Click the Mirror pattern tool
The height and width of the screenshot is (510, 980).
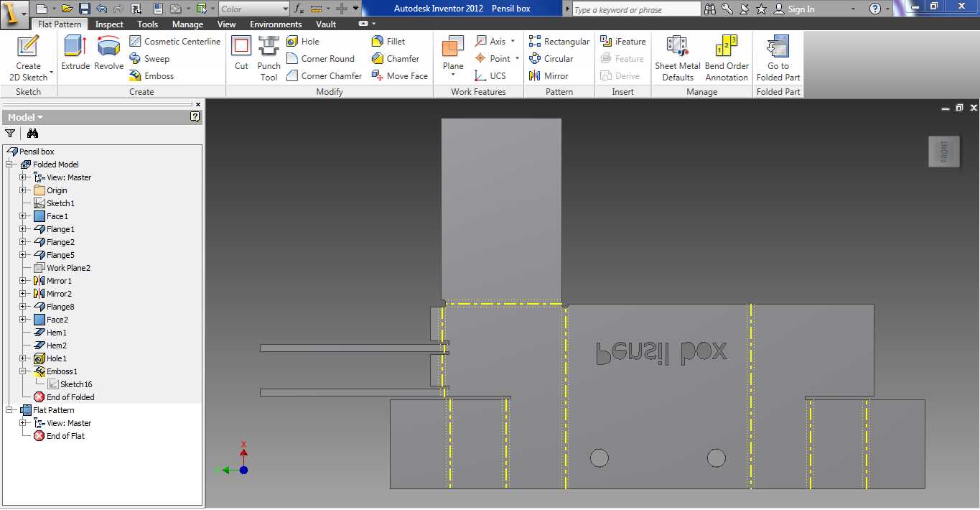click(549, 75)
